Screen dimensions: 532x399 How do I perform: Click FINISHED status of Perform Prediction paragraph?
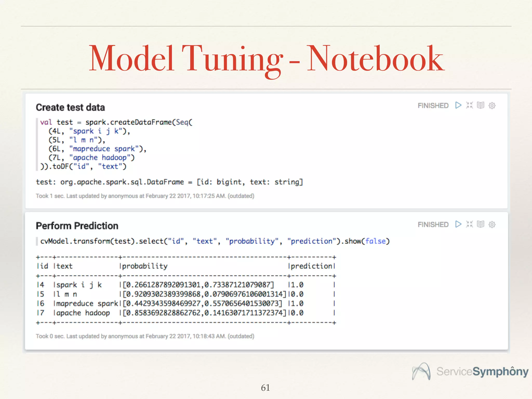433,224
